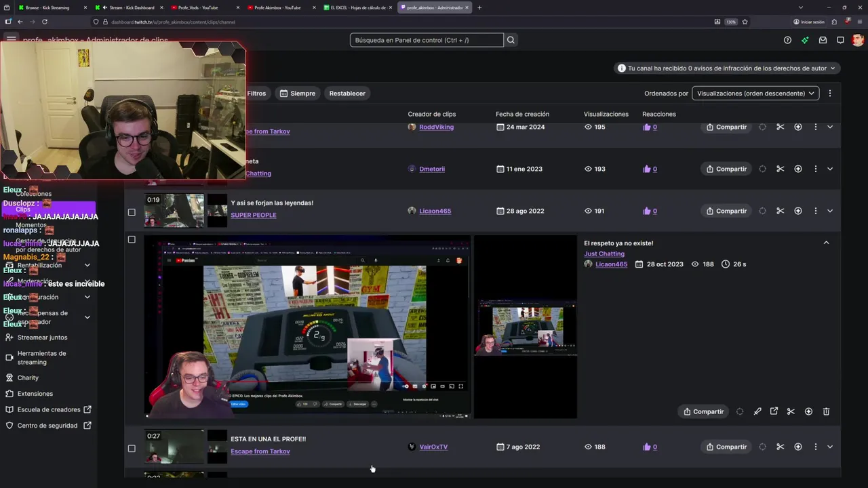Screen dimensions: 868x488
Task: Open the three-dot options beside sort dropdown
Action: click(x=829, y=94)
